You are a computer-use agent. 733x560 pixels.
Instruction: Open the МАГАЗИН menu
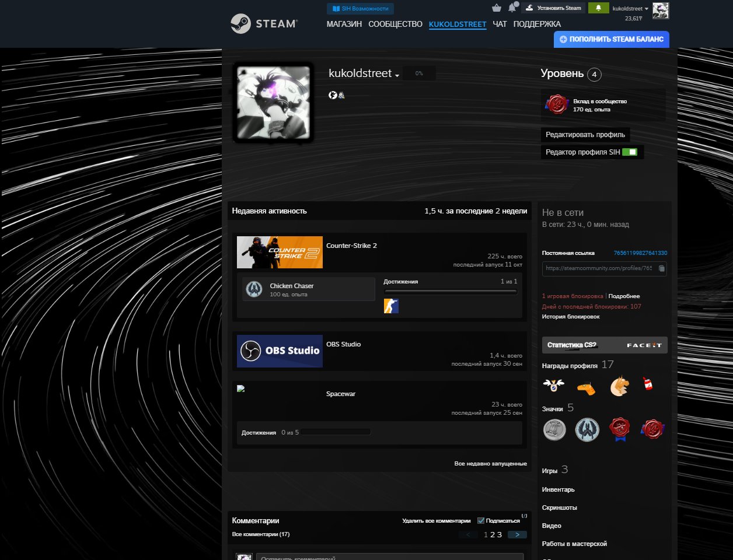click(344, 24)
